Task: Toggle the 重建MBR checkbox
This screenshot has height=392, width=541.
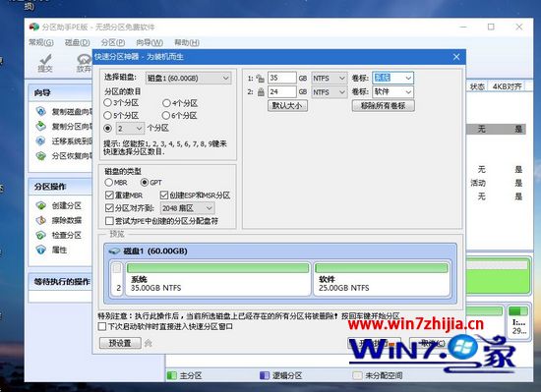Action: (109, 196)
